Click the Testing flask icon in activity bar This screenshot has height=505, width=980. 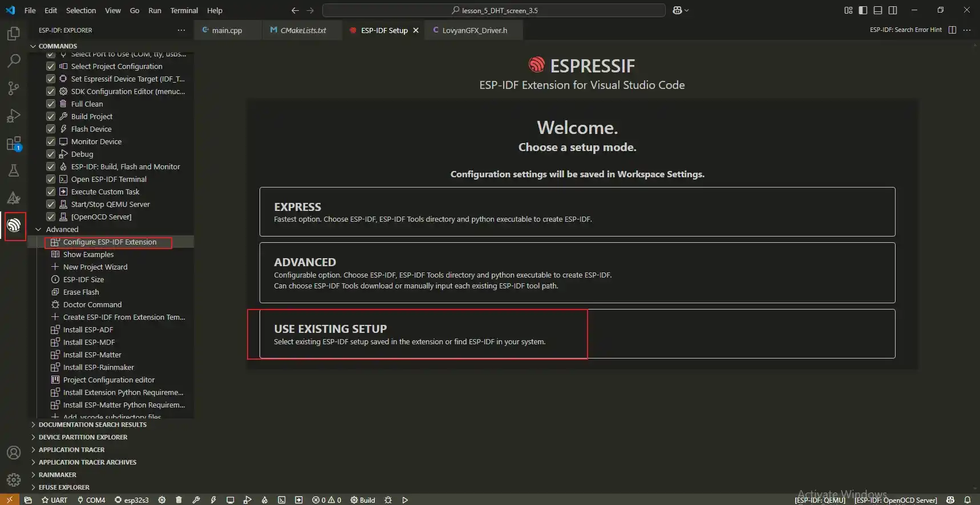14,170
